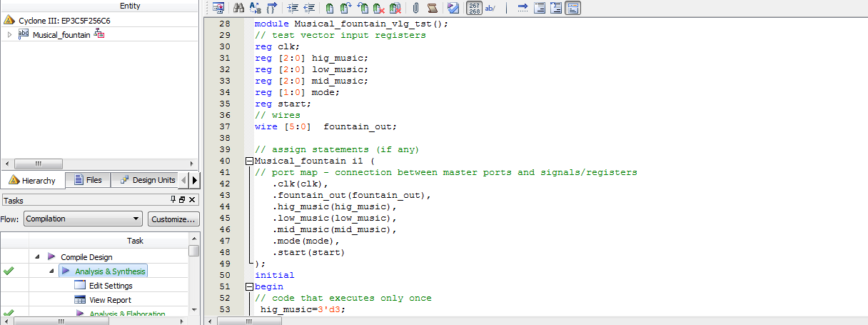Pin the Tasks panel with pushpin icon
The height and width of the screenshot is (325, 868).
click(x=173, y=199)
